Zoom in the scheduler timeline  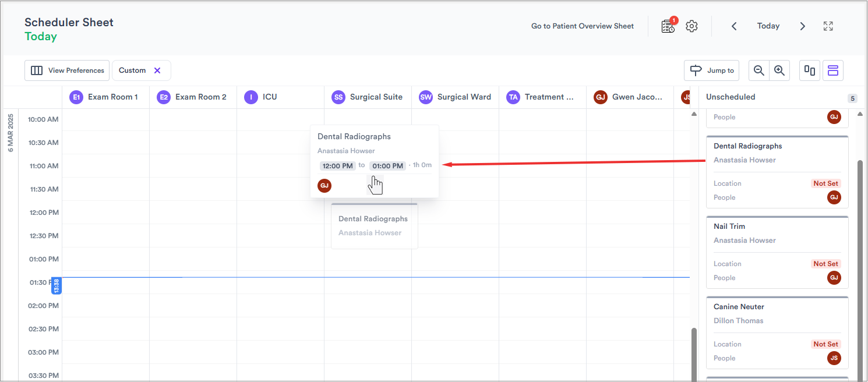pos(779,70)
